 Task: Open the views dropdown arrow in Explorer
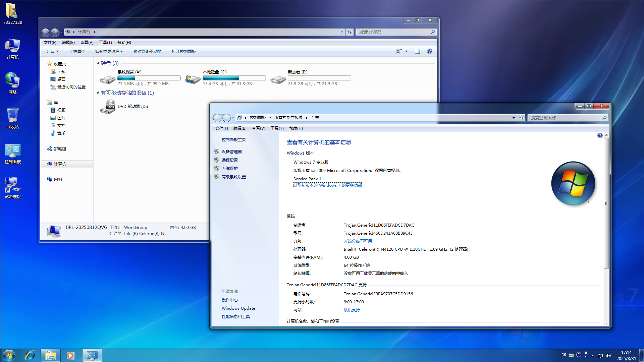[406, 51]
